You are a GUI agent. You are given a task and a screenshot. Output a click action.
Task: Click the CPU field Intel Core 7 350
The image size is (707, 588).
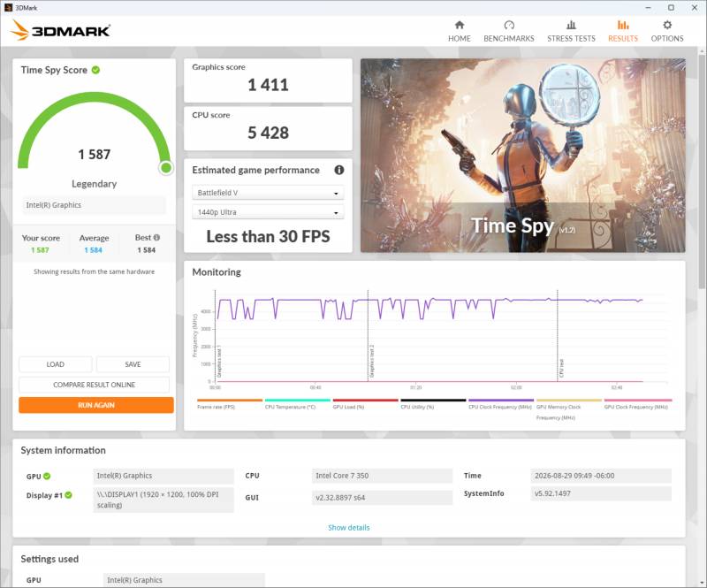point(382,476)
